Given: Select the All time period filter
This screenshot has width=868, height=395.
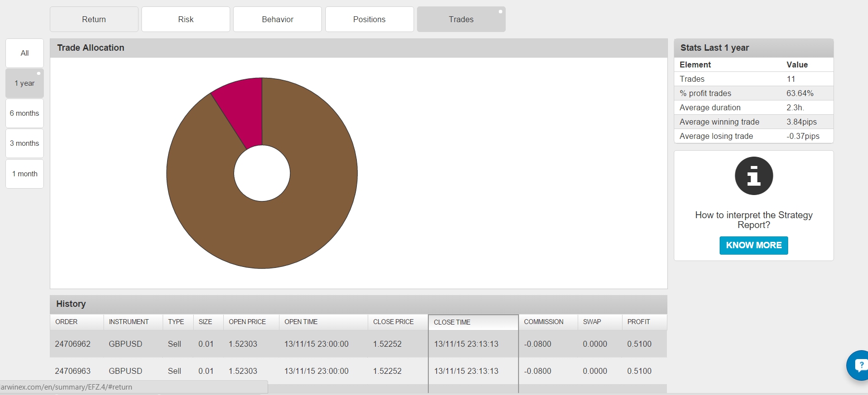Looking at the screenshot, I should (25, 53).
